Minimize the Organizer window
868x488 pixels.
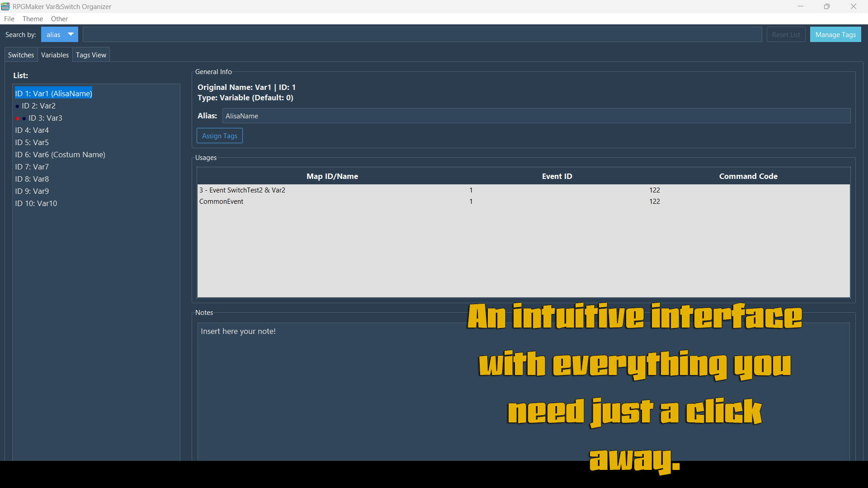801,6
